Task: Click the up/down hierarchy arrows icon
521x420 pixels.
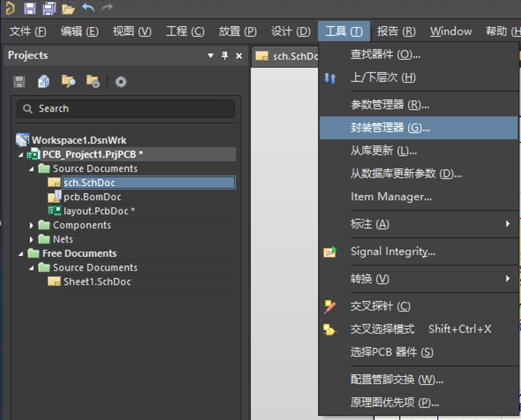Action: pos(330,78)
